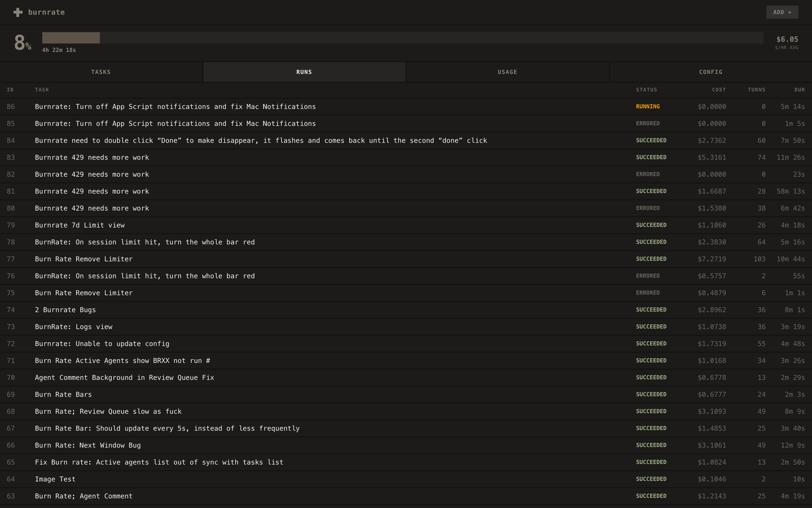
Task: Click the $6.05 hourly average value
Action: [x=787, y=39]
